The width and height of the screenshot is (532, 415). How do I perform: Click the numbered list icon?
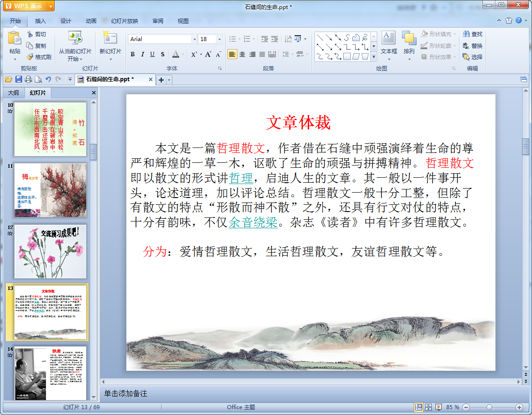(x=247, y=39)
